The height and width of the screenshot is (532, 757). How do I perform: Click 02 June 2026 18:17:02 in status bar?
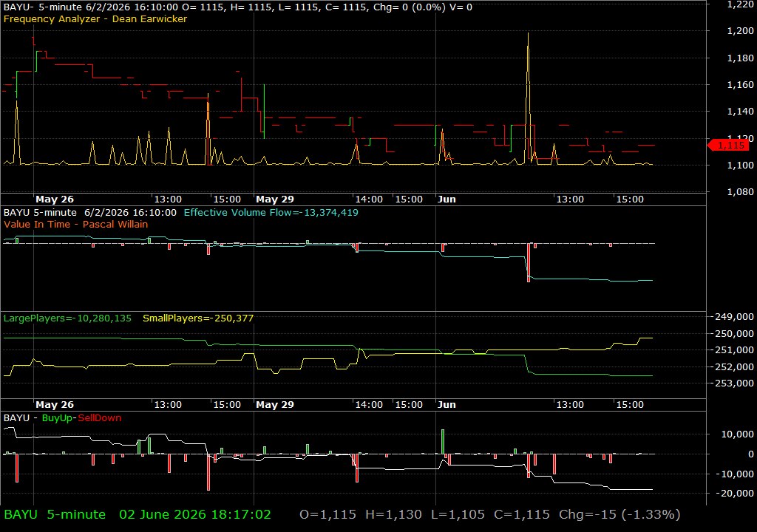(x=195, y=514)
